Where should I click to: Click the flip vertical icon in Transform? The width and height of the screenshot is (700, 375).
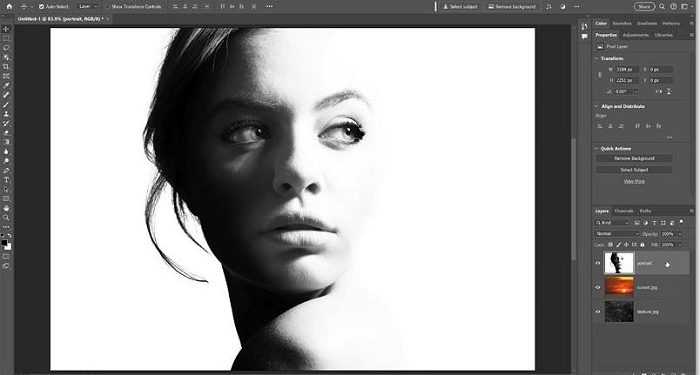[x=669, y=92]
